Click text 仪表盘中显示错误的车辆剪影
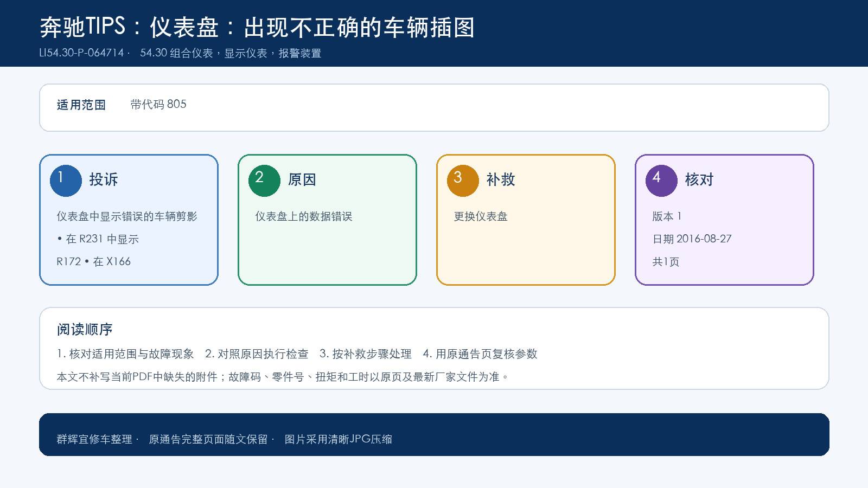Image resolution: width=868 pixels, height=488 pixels. point(127,216)
